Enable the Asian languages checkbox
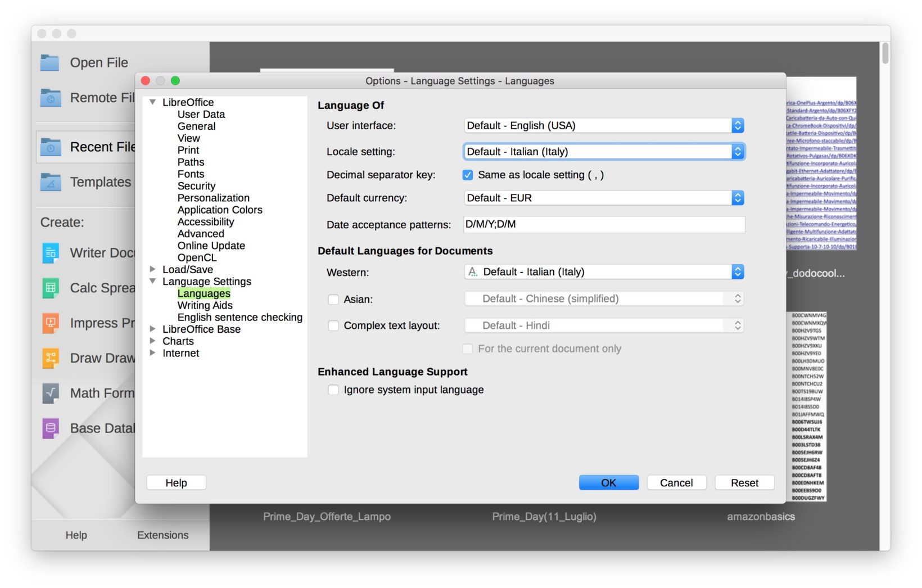Viewport: 922px width, 588px height. point(333,300)
